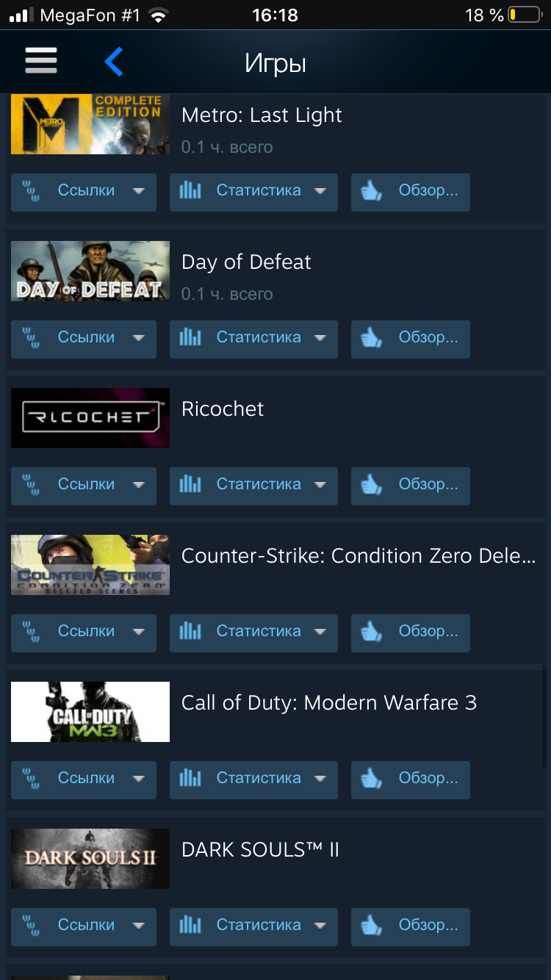The image size is (551, 980).
Task: Expand Ссылки dropdown arrow for Metro: Last Light
Action: (x=138, y=191)
